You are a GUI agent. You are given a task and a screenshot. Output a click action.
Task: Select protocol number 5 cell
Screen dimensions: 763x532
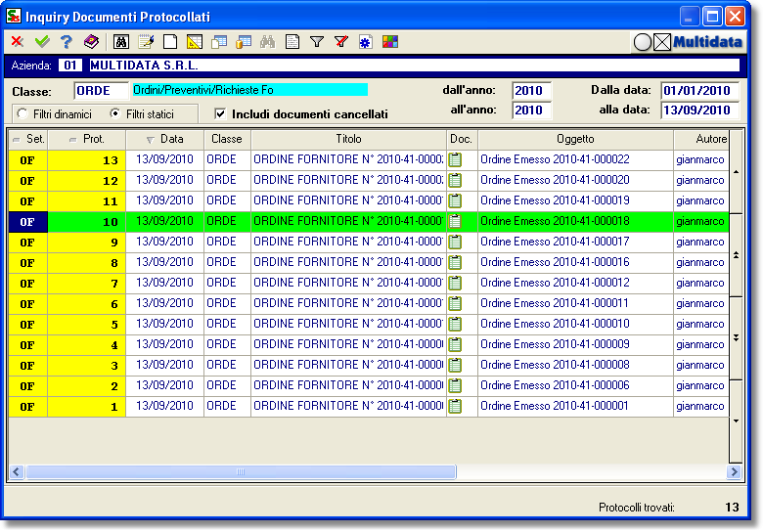click(87, 325)
